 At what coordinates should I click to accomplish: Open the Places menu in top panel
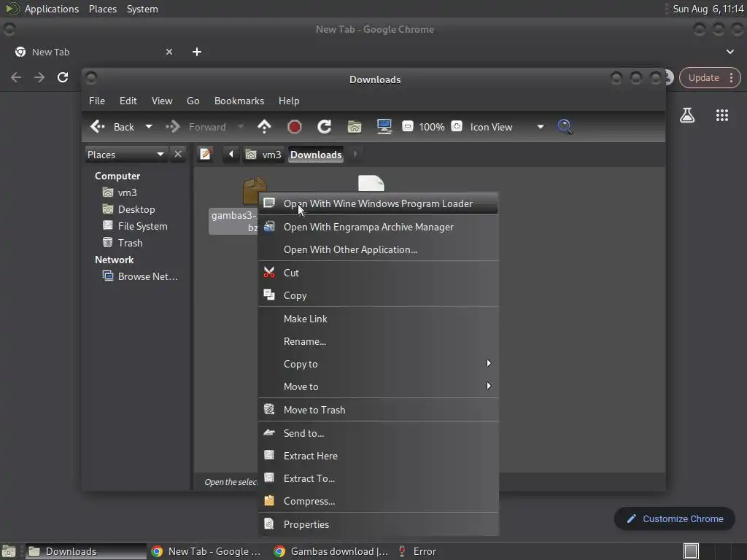click(x=103, y=9)
